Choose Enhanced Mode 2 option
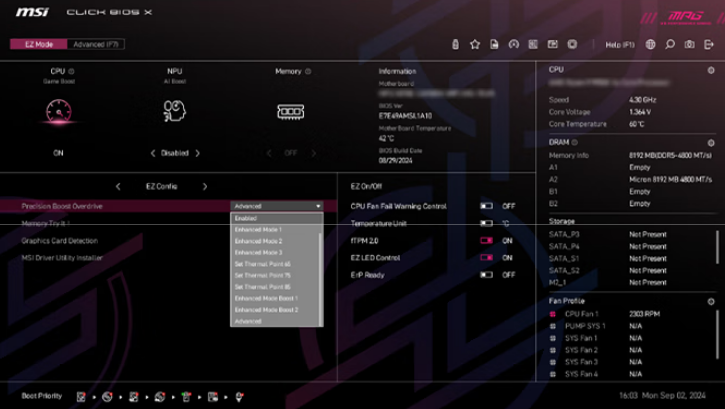The height and width of the screenshot is (409, 725). coord(275,241)
